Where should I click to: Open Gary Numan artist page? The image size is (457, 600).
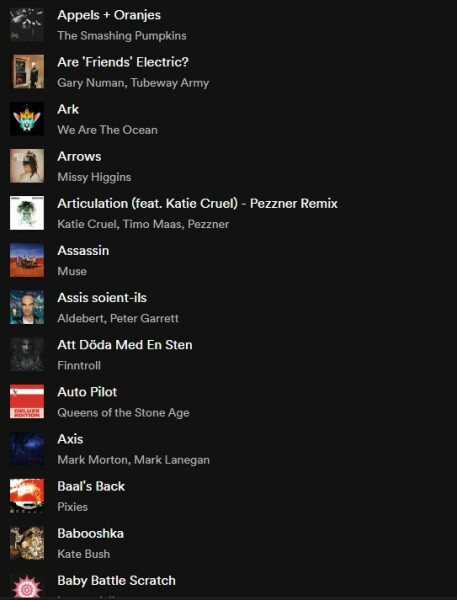(x=90, y=83)
